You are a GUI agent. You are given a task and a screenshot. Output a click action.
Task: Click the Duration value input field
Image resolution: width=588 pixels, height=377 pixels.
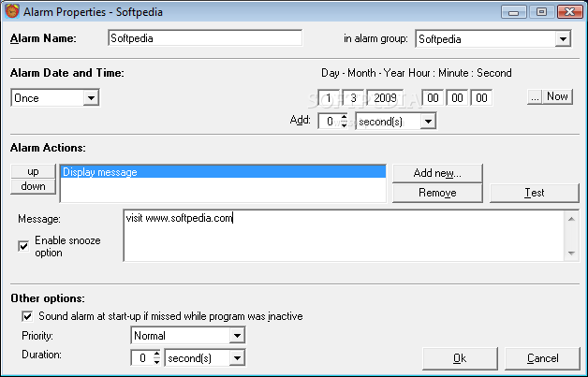[142, 358]
